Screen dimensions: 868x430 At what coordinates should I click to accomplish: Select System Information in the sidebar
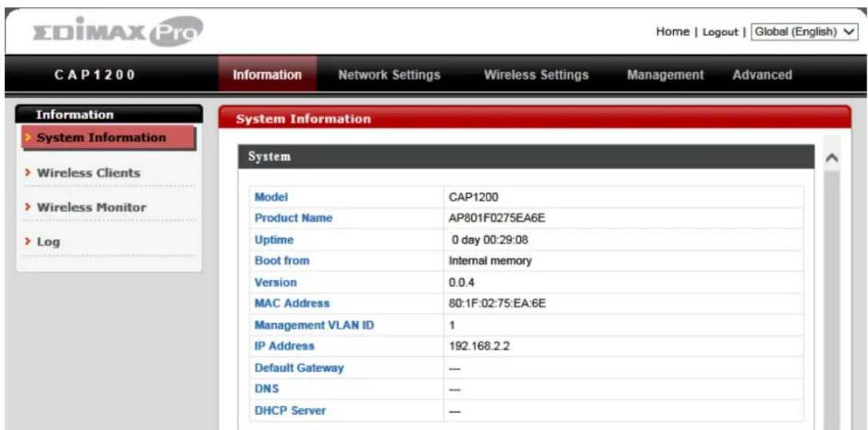(x=108, y=137)
